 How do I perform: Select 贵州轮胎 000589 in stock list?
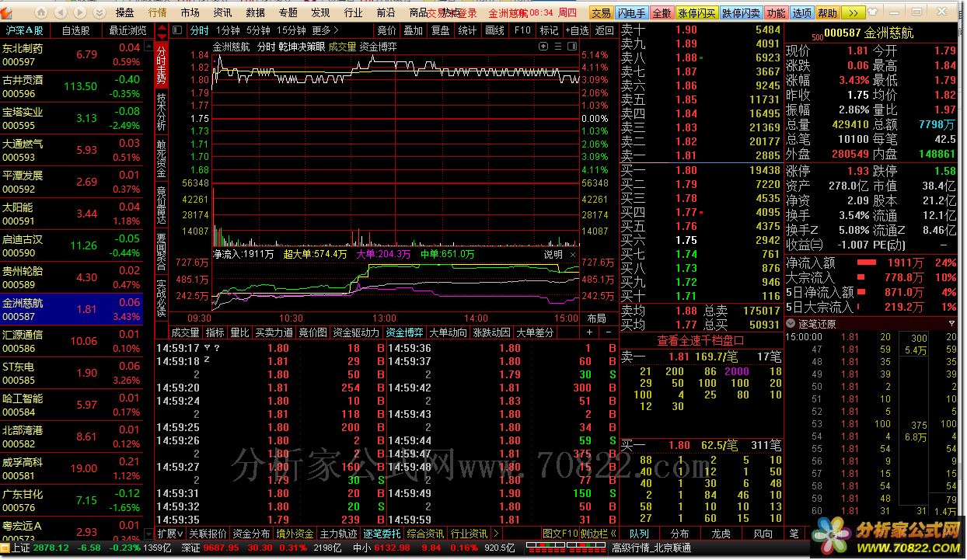click(72, 277)
